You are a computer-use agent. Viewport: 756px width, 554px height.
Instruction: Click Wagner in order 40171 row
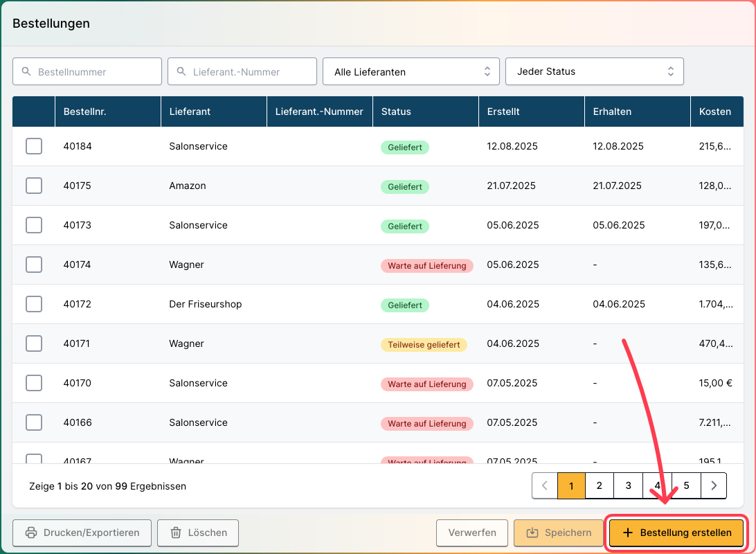(x=187, y=343)
